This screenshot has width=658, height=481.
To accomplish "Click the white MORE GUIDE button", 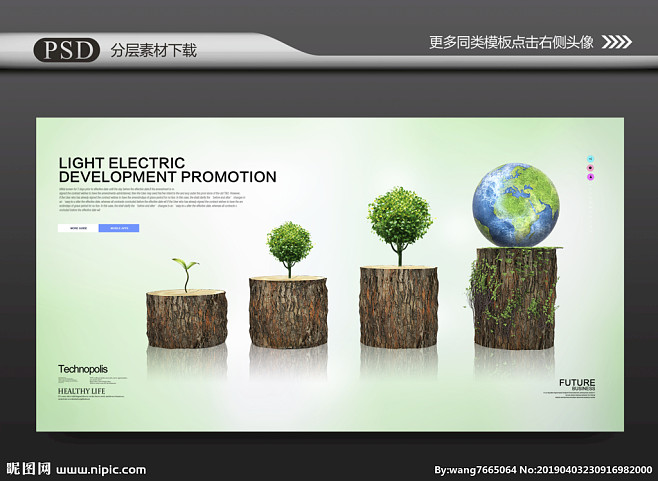I will pyautogui.click(x=78, y=228).
